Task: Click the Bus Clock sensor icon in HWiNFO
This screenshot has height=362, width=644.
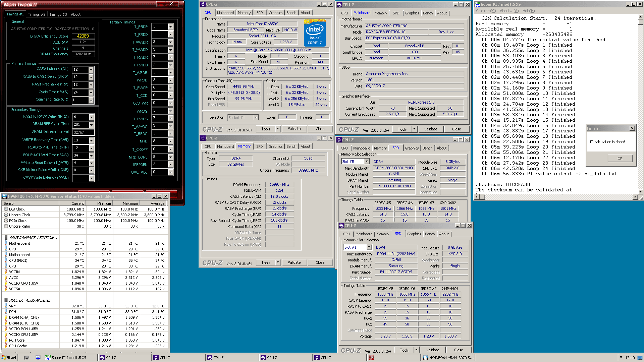Action: click(x=6, y=209)
